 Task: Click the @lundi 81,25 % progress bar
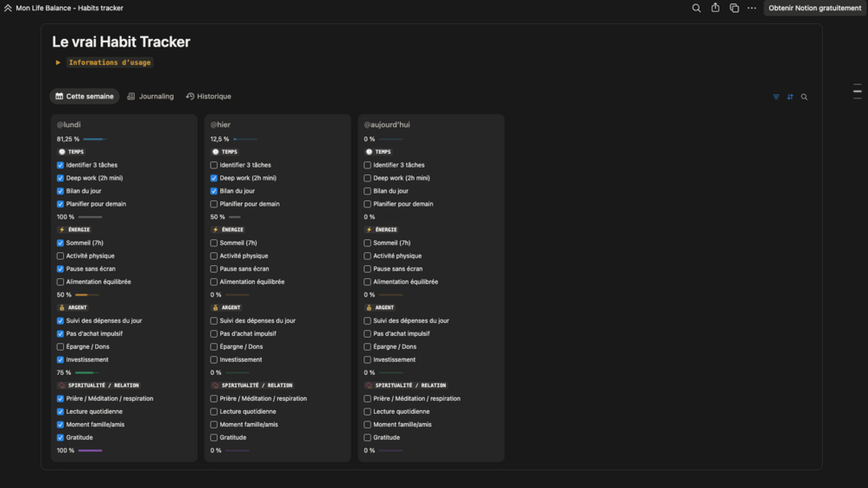94,139
